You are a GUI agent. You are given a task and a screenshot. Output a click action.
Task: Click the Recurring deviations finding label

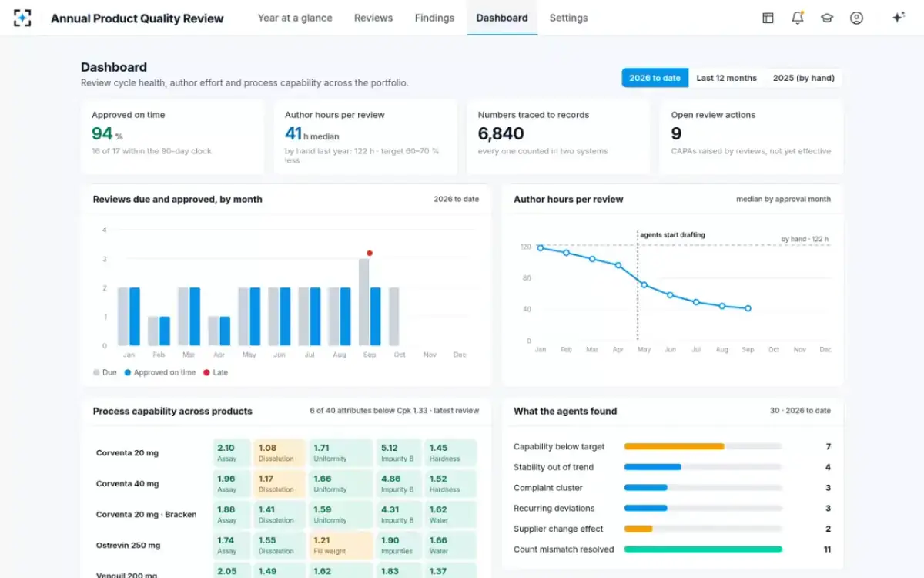point(554,509)
